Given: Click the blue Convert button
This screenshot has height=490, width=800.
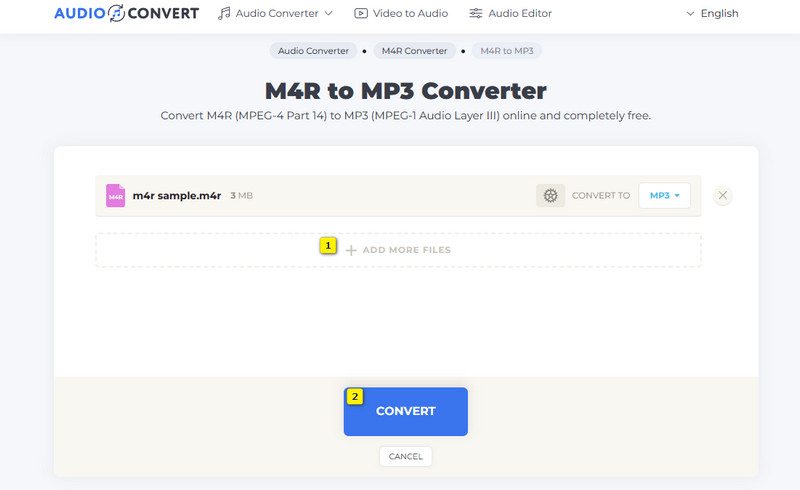Looking at the screenshot, I should [x=406, y=411].
